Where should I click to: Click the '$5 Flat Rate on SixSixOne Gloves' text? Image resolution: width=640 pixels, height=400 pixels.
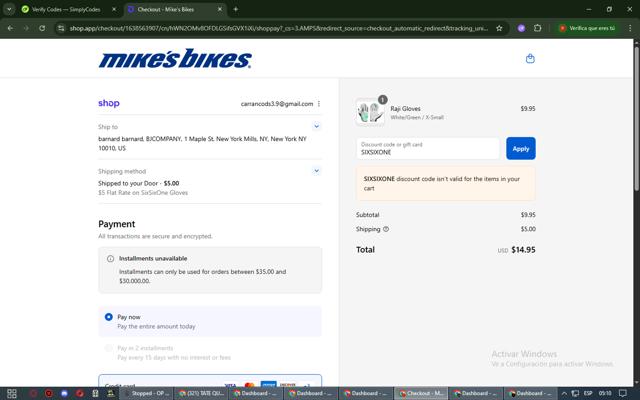coord(143,193)
